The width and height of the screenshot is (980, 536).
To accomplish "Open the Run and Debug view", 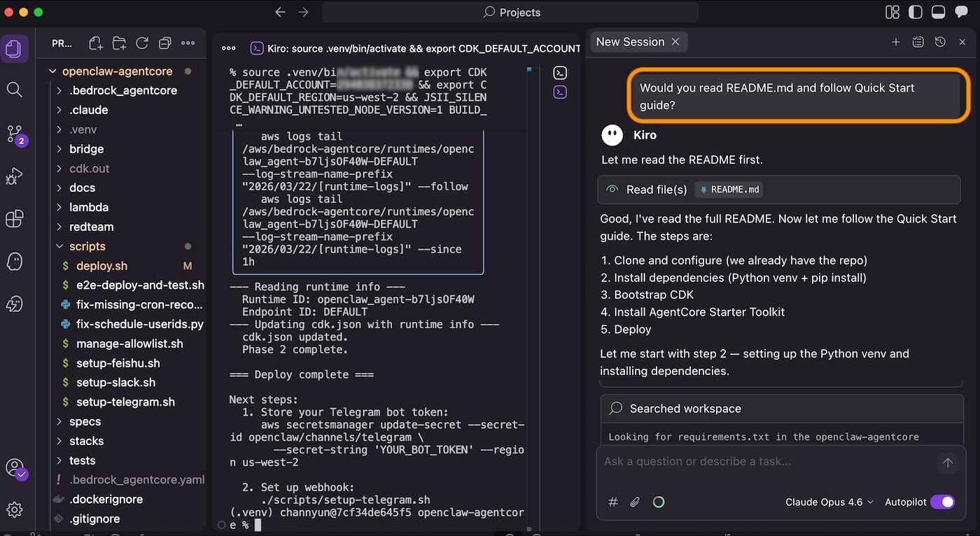I will (x=14, y=176).
